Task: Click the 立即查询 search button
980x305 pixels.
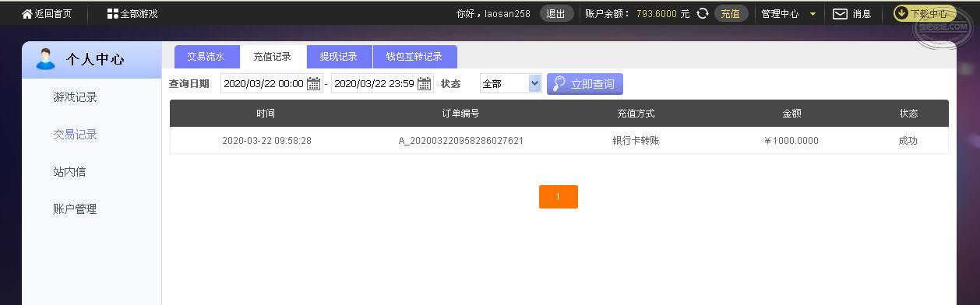Action: (x=585, y=84)
